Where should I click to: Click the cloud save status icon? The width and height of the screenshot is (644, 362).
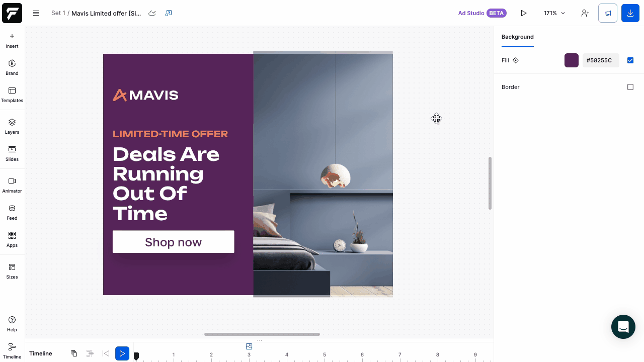(x=152, y=13)
